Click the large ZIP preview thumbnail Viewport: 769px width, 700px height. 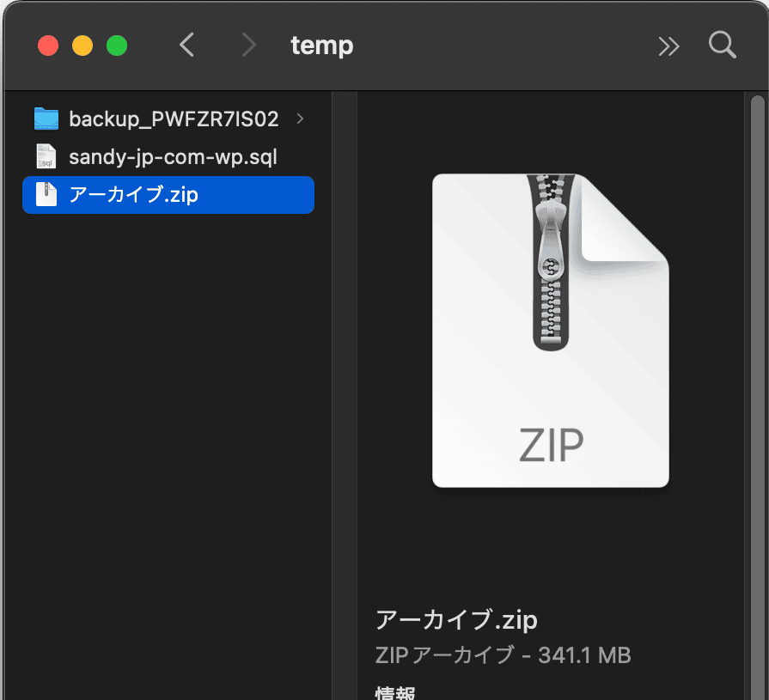coord(550,331)
